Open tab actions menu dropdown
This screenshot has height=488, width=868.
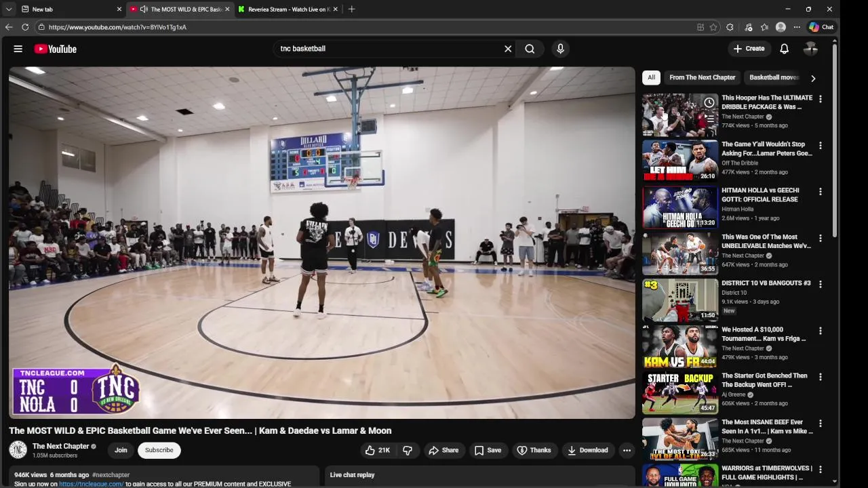click(x=8, y=9)
